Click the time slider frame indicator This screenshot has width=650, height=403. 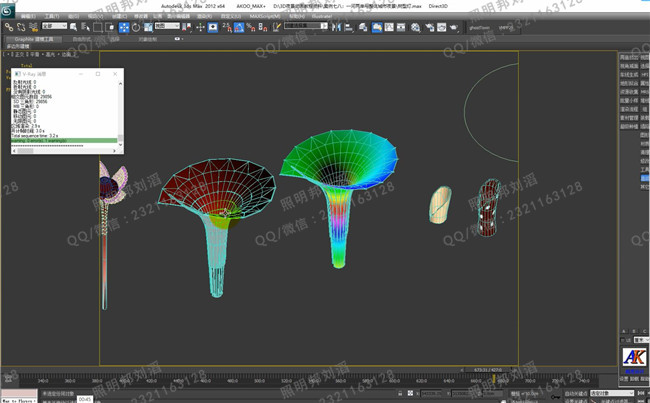click(488, 370)
